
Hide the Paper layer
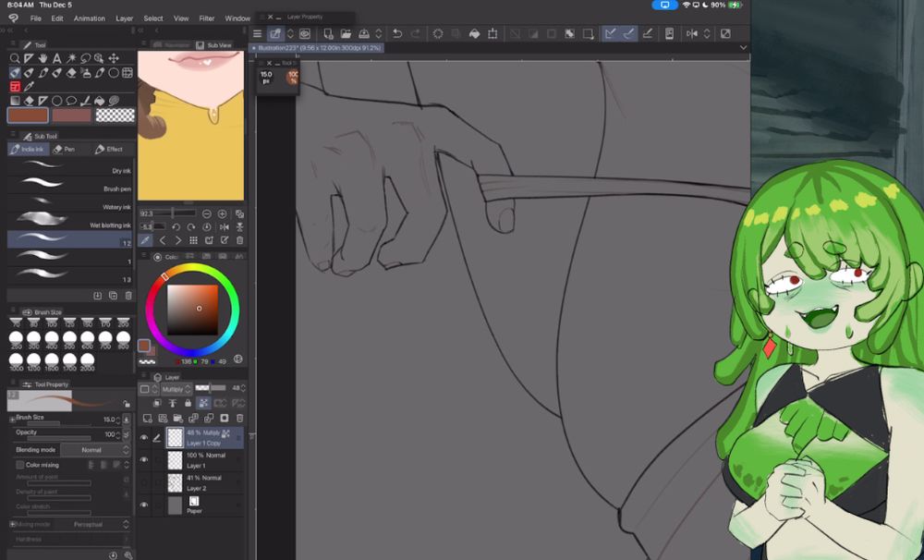tap(144, 505)
